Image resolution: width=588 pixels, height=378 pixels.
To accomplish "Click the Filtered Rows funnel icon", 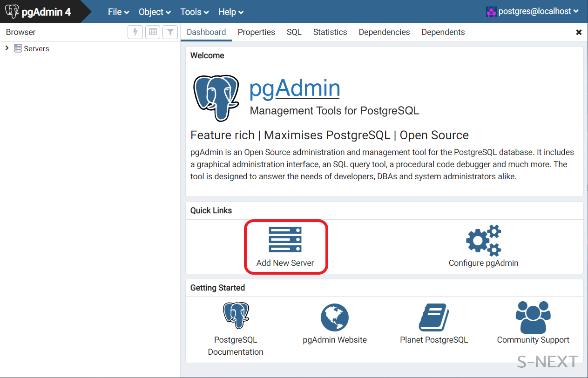I will [170, 32].
